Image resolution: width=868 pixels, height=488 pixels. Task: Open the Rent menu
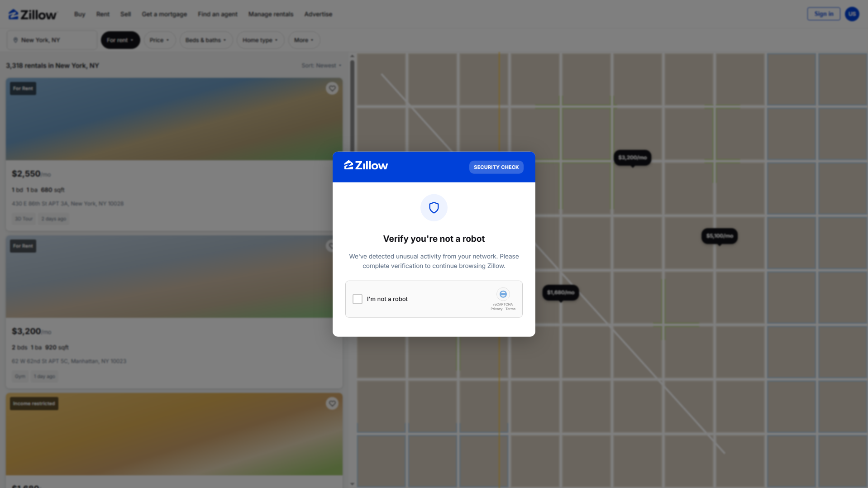pos(103,14)
